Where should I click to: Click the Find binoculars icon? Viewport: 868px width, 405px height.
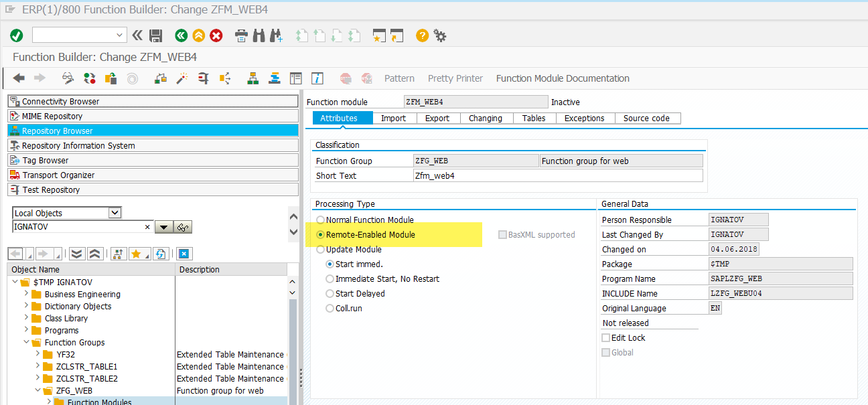coord(259,35)
